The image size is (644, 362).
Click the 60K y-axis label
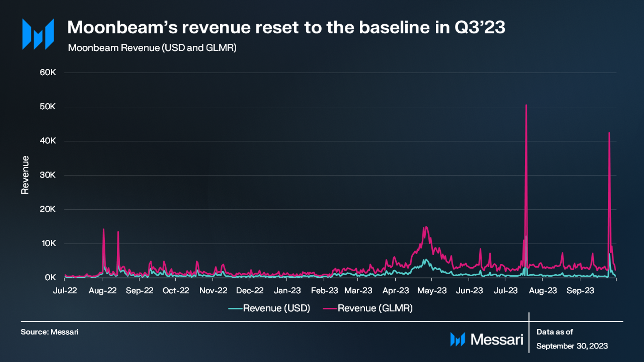(48, 72)
